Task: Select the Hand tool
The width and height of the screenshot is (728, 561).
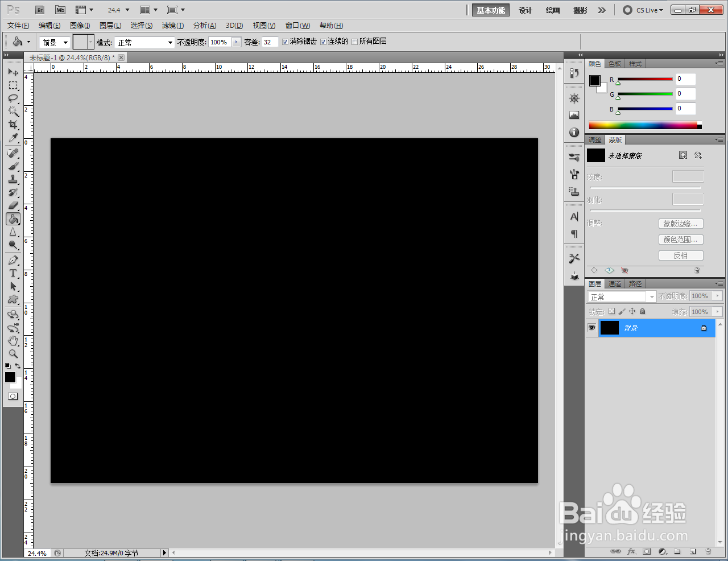Action: pyautogui.click(x=13, y=341)
